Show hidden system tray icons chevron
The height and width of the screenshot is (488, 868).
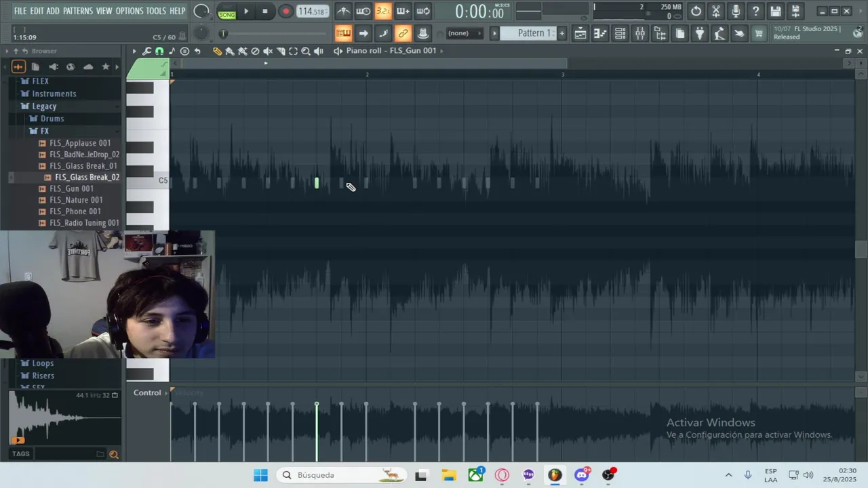point(728,475)
